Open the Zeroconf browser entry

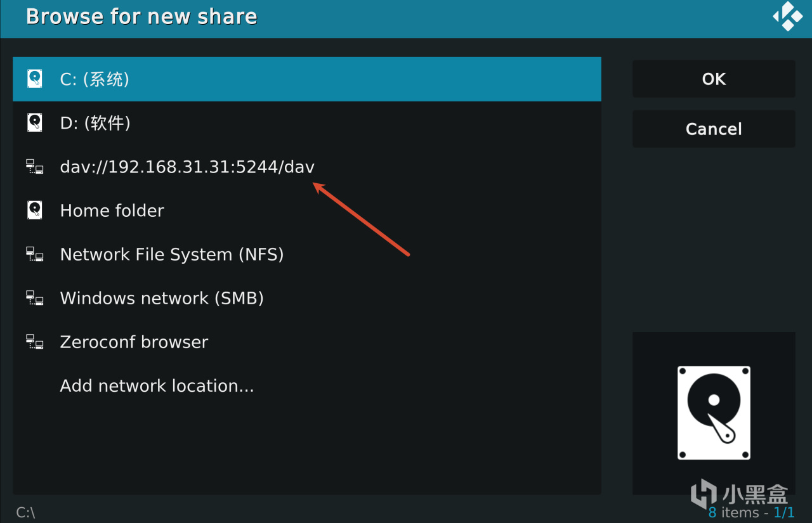(307, 342)
